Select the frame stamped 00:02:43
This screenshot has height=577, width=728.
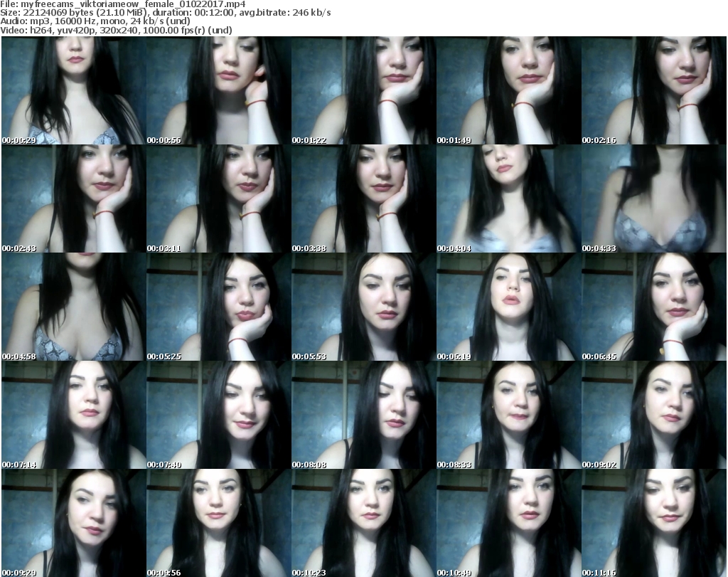click(74, 198)
